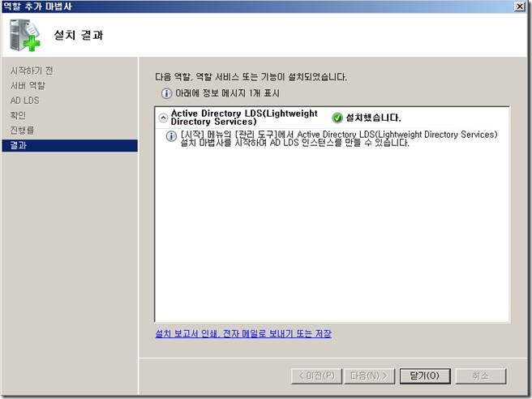Click the 설치했습니다 status text
Viewport: 532px width, 399px height.
373,118
